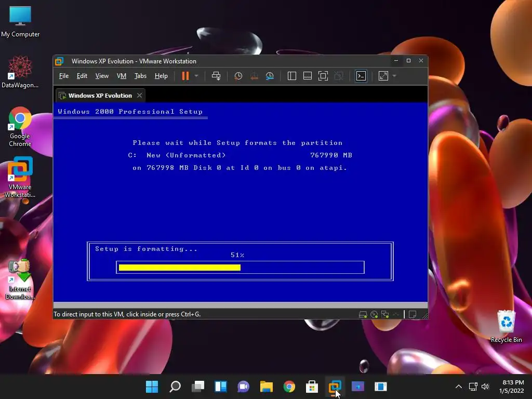
Task: Toggle the library sidebar panel icon
Action: [x=292, y=76]
